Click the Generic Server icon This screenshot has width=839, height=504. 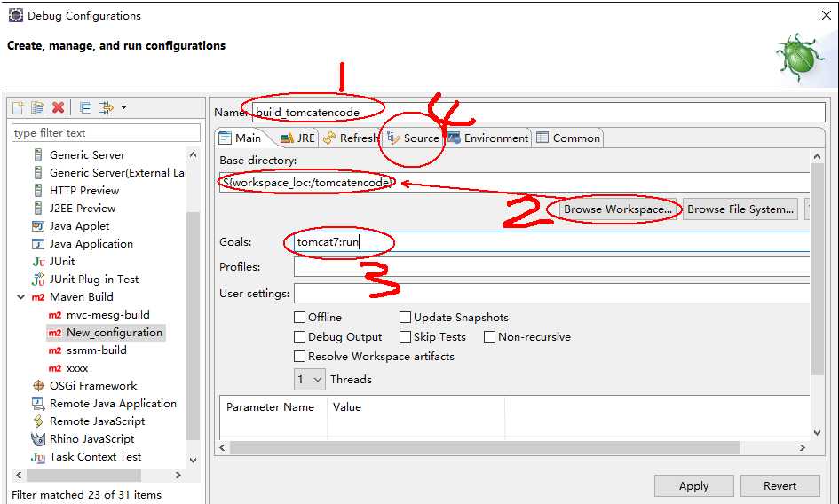point(38,155)
